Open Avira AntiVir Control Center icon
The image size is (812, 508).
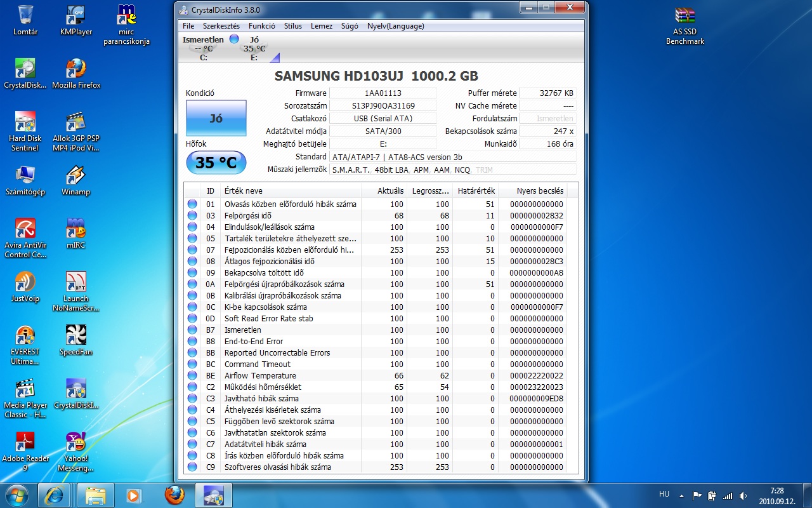[25, 238]
